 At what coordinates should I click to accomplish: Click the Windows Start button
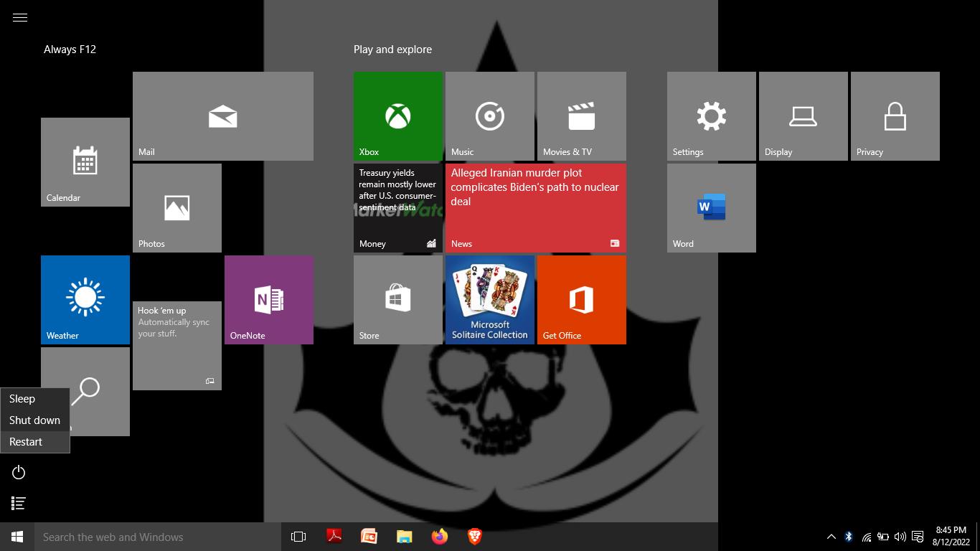[17, 537]
